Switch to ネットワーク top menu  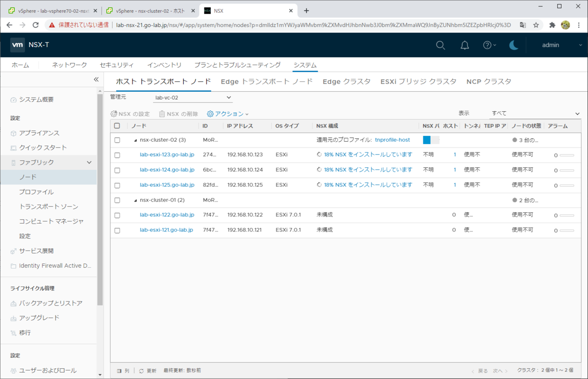pyautogui.click(x=70, y=65)
